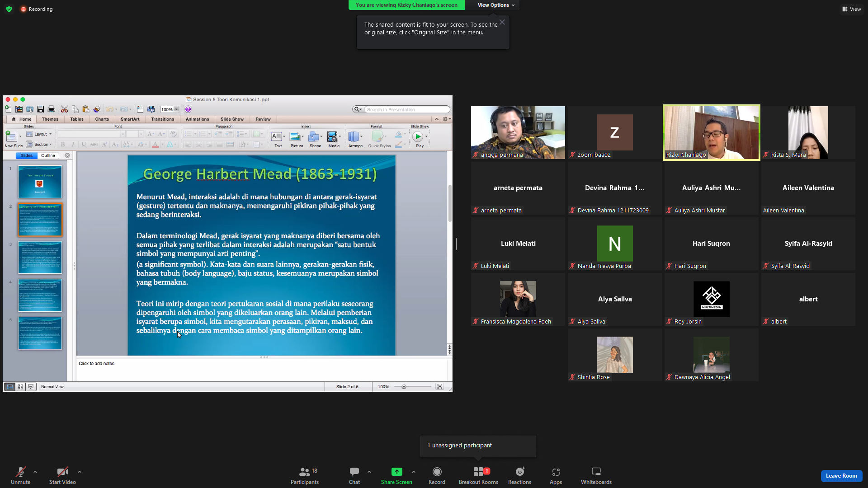Switch to the Animations tab

tap(198, 119)
